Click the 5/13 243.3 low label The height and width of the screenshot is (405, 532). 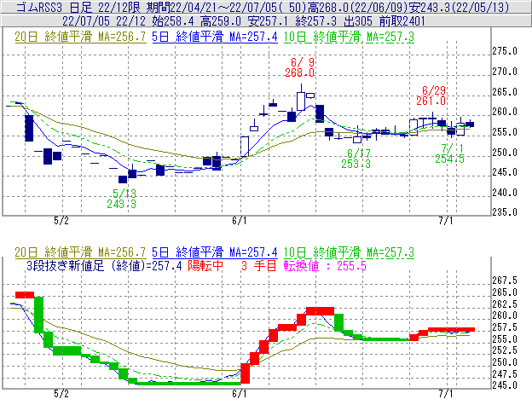(x=122, y=199)
